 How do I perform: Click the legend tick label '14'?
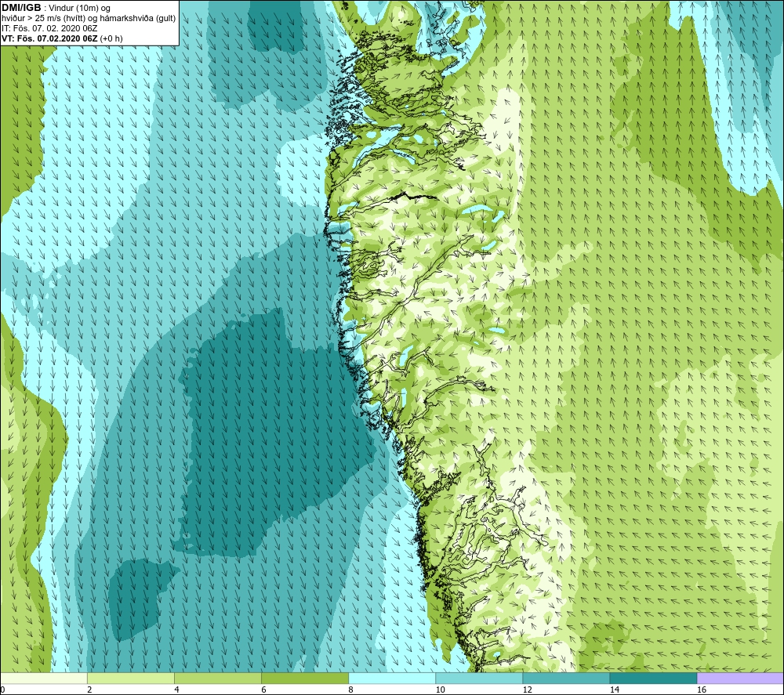[x=615, y=690]
